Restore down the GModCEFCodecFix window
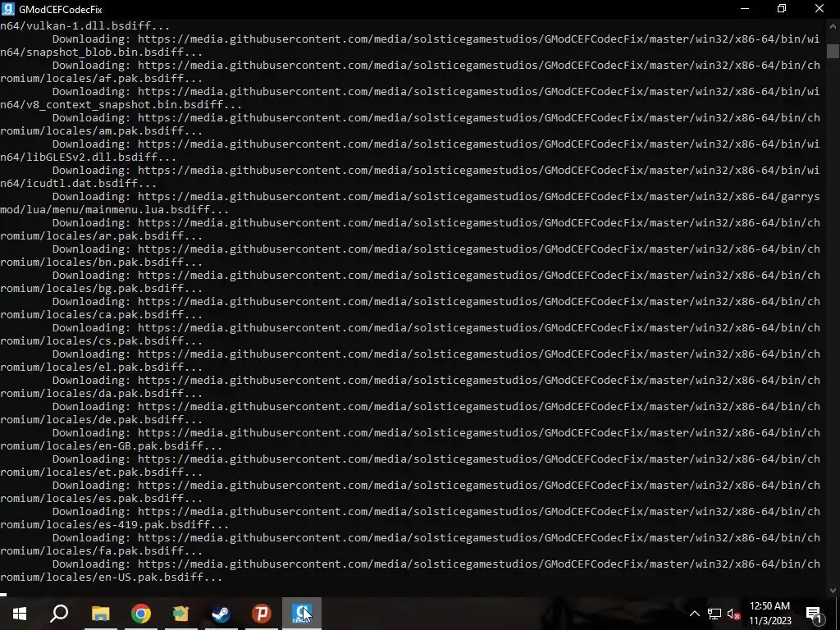The height and width of the screenshot is (630, 840). (782, 8)
